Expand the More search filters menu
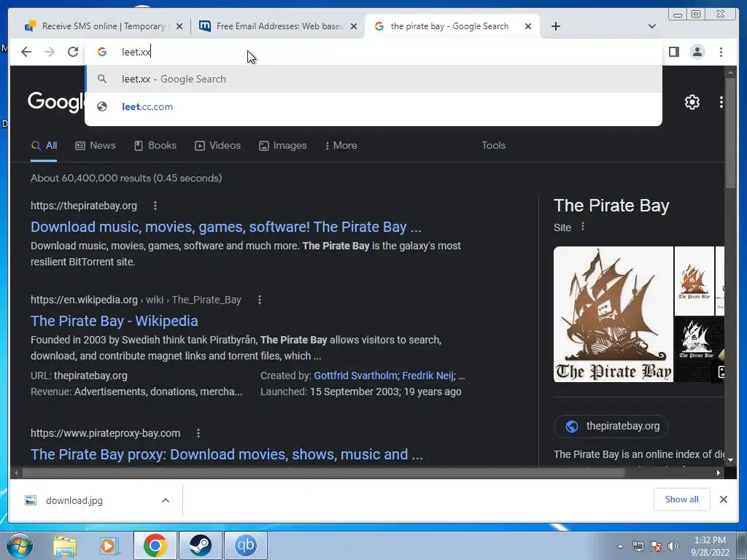This screenshot has height=560, width=747. [341, 146]
